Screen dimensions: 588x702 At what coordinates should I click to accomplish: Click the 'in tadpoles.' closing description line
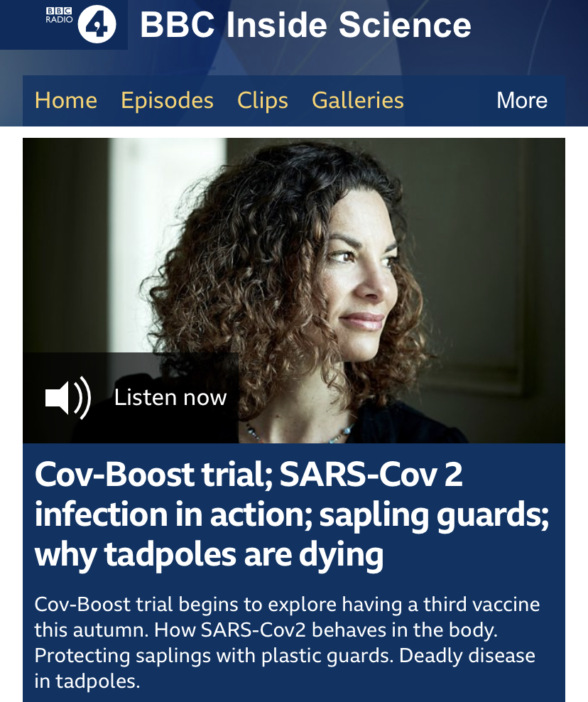87,681
